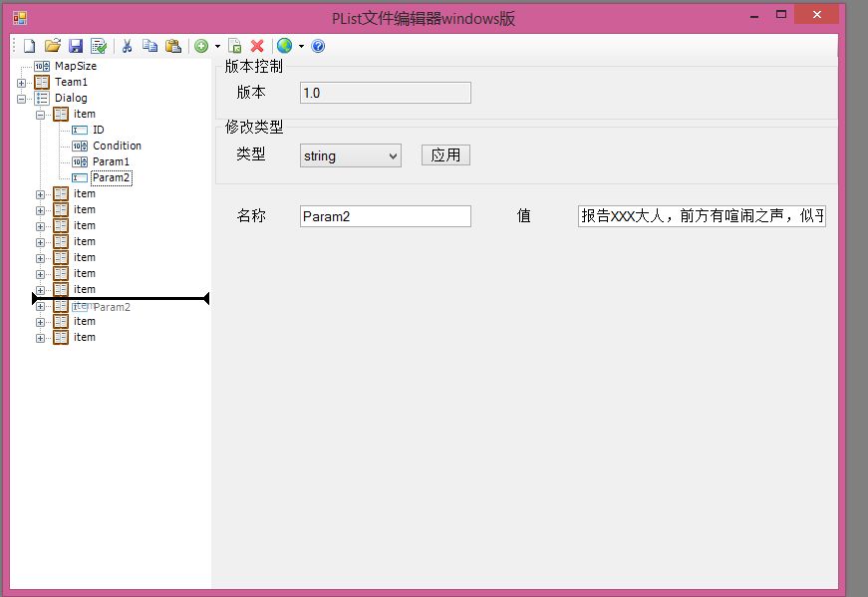Paste a node with the clipboard icon
Viewport: 868px width, 597px height.
[173, 45]
